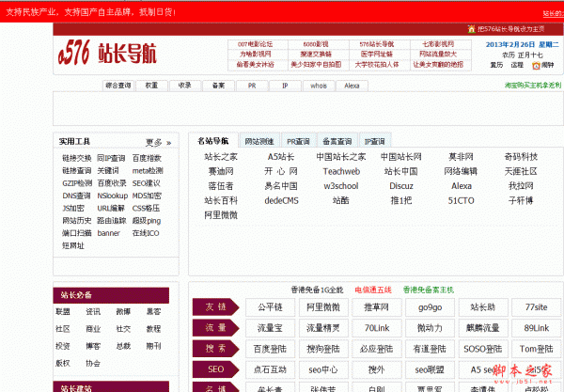Open 同IP查询 tool
Image resolution: width=564 pixels, height=392 pixels.
(x=111, y=158)
